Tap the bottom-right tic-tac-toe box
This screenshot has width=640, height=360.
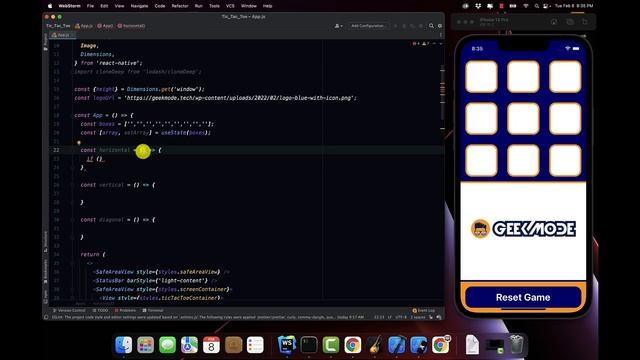(x=565, y=160)
